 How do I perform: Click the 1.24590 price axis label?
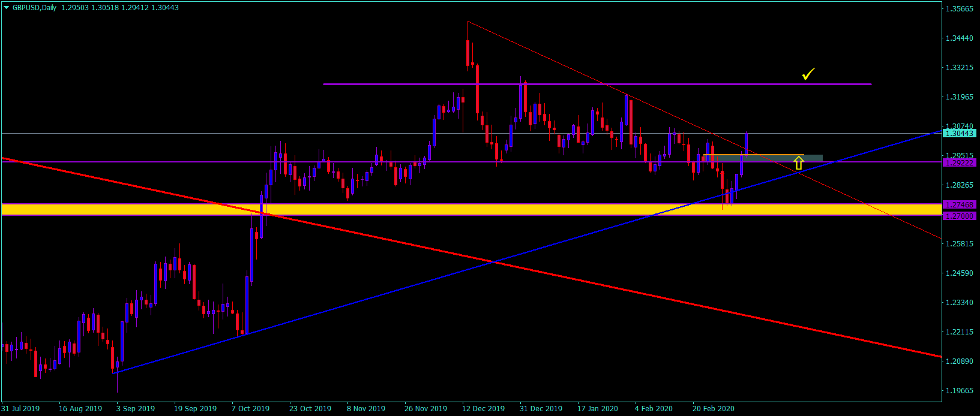[x=960, y=273]
